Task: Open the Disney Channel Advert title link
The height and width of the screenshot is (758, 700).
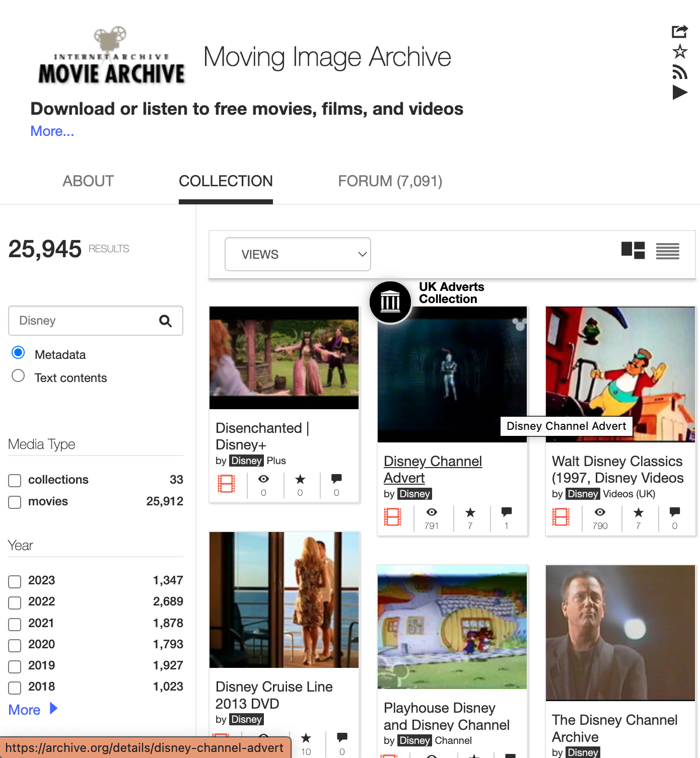Action: click(433, 470)
